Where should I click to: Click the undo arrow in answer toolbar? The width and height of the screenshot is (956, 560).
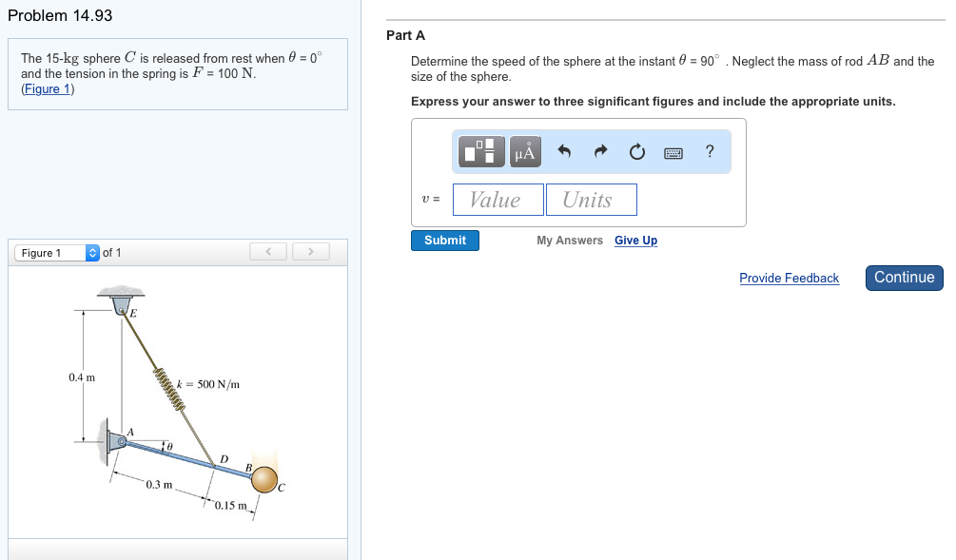click(563, 151)
